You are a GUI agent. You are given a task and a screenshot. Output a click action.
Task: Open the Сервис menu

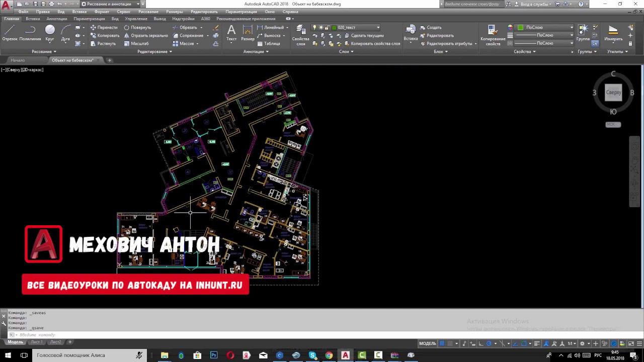click(x=123, y=12)
